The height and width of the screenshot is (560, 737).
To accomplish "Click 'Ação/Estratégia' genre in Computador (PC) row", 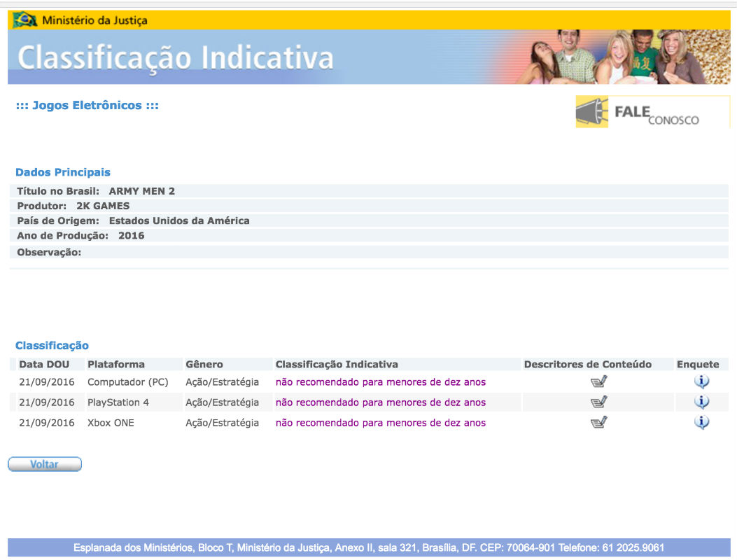I will (x=223, y=381).
